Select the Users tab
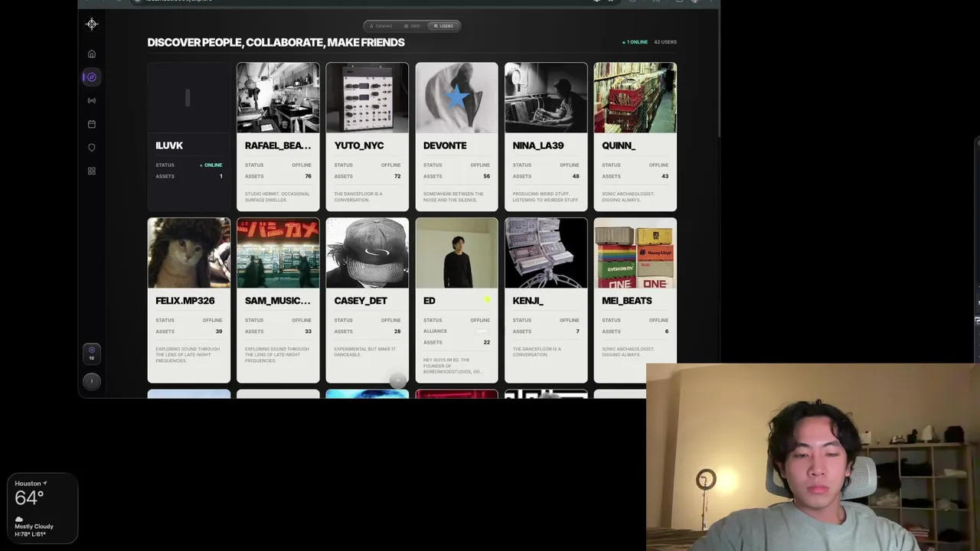Image resolution: width=980 pixels, height=551 pixels. [443, 26]
